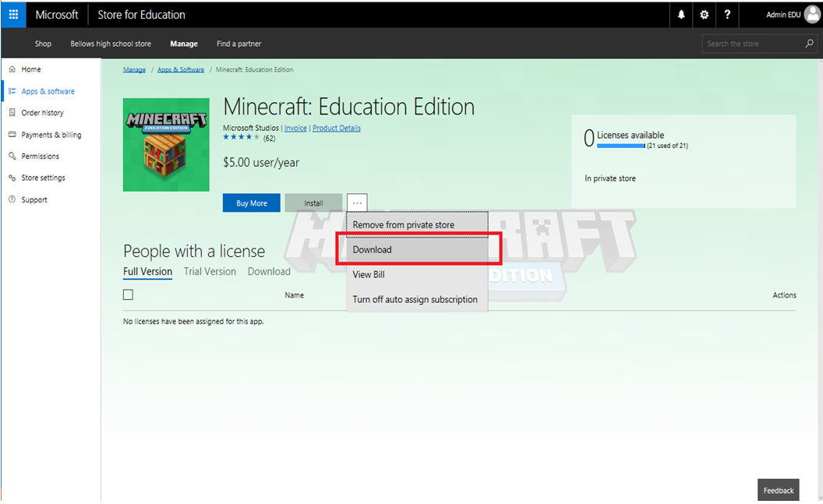Click the Admin EDU user name

point(783,15)
